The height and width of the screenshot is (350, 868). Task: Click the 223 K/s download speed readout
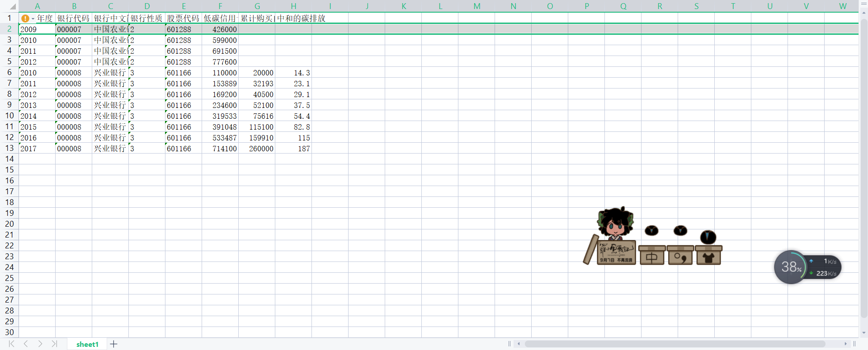(826, 273)
